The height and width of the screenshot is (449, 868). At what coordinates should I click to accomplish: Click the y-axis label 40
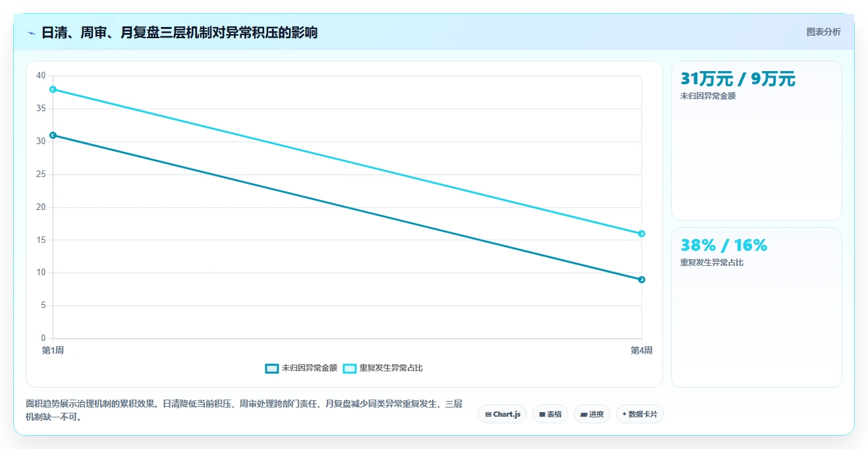pos(41,76)
